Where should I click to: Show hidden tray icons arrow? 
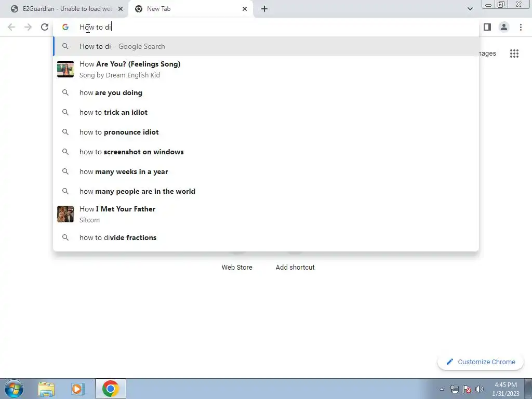click(442, 389)
